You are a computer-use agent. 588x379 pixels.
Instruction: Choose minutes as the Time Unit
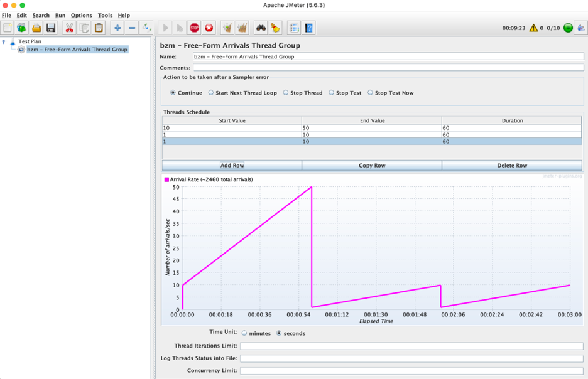click(x=244, y=333)
